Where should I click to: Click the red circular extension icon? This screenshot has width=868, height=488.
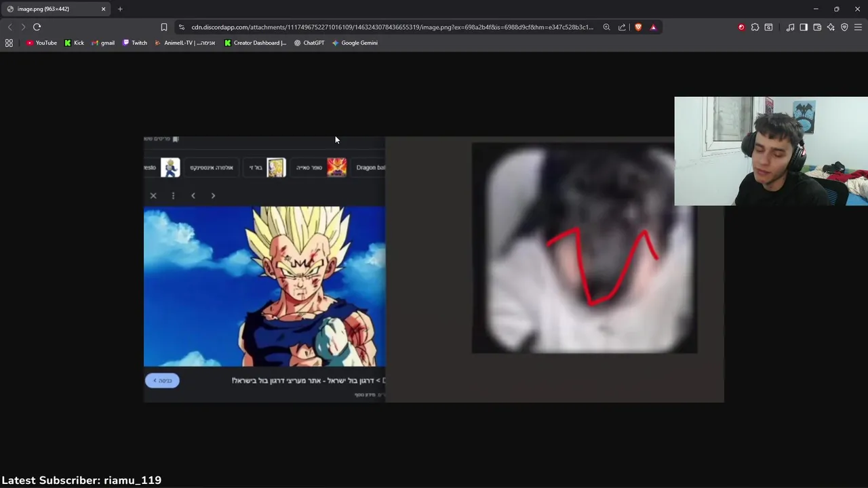741,27
